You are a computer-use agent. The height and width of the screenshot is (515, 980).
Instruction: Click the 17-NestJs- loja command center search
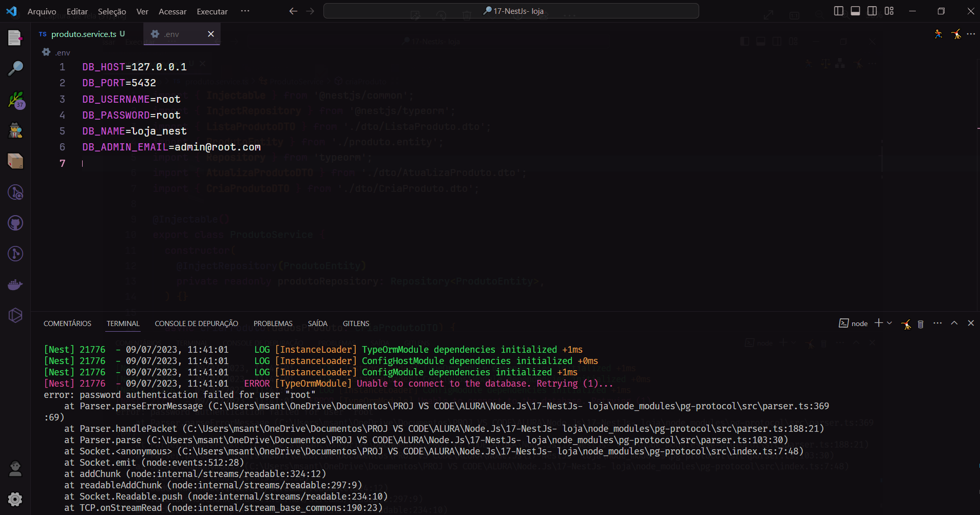click(511, 11)
